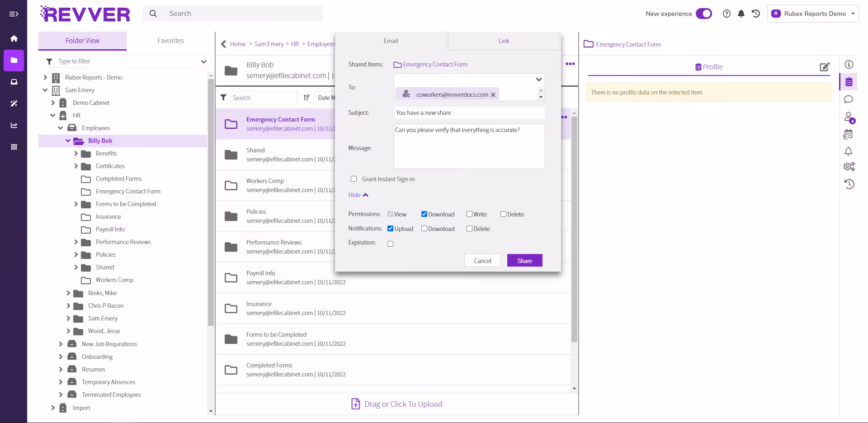Collapse the Billy Bob folder in tree
Image resolution: width=868 pixels, height=423 pixels.
click(x=68, y=141)
